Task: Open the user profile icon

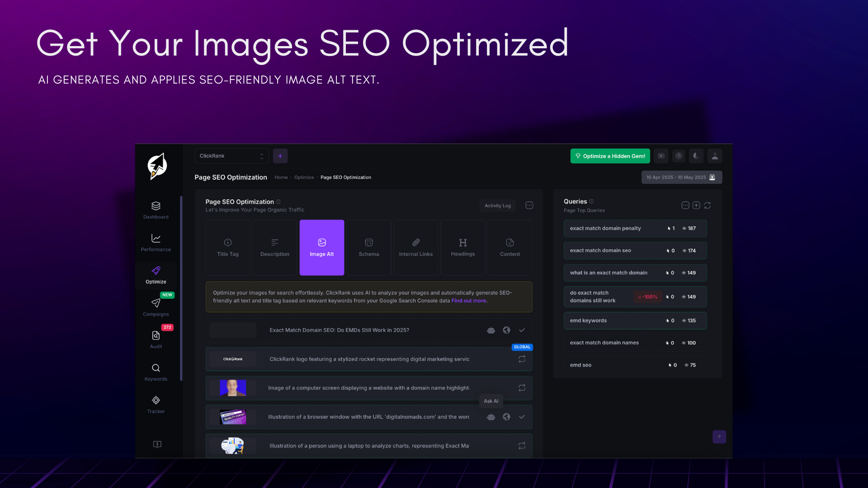Action: point(715,156)
